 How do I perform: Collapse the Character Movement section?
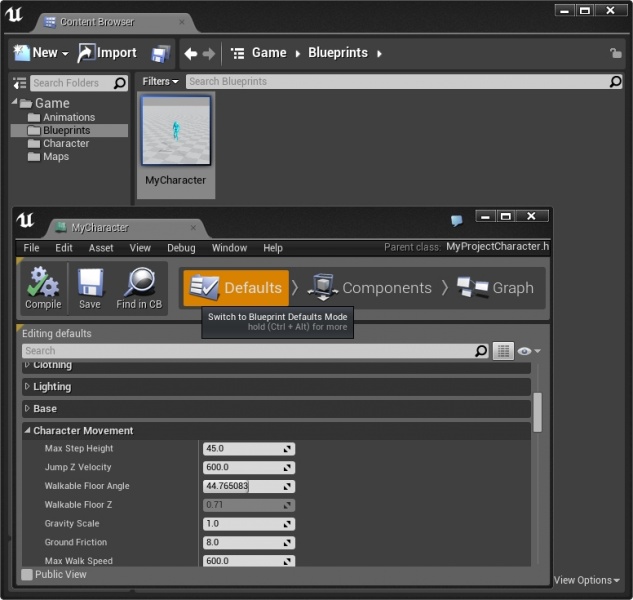point(27,430)
